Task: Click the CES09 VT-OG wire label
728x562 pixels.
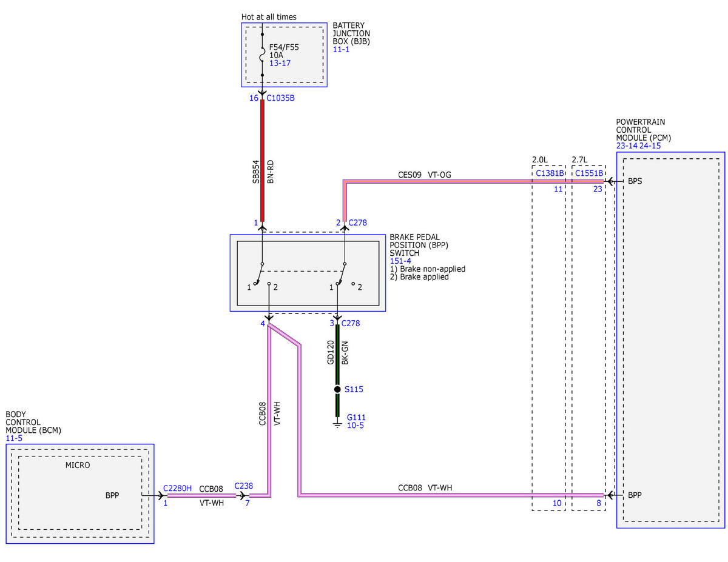Action: coord(425,175)
